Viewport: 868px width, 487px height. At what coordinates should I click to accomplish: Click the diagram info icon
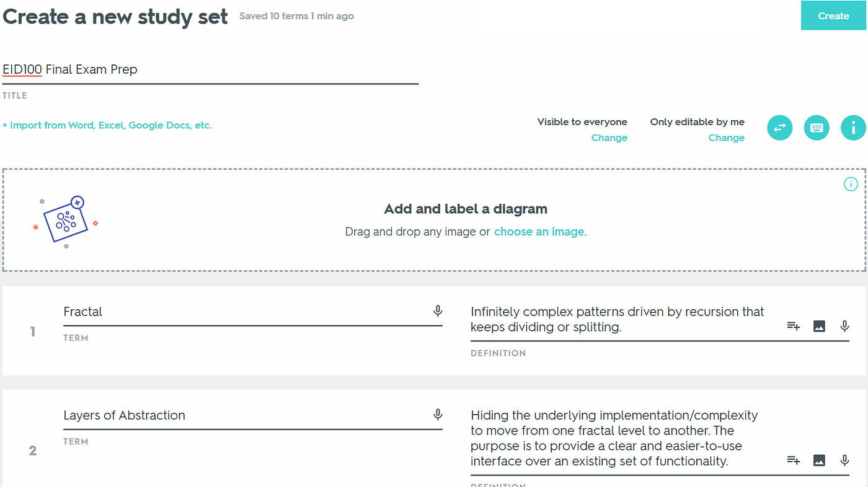[851, 184]
